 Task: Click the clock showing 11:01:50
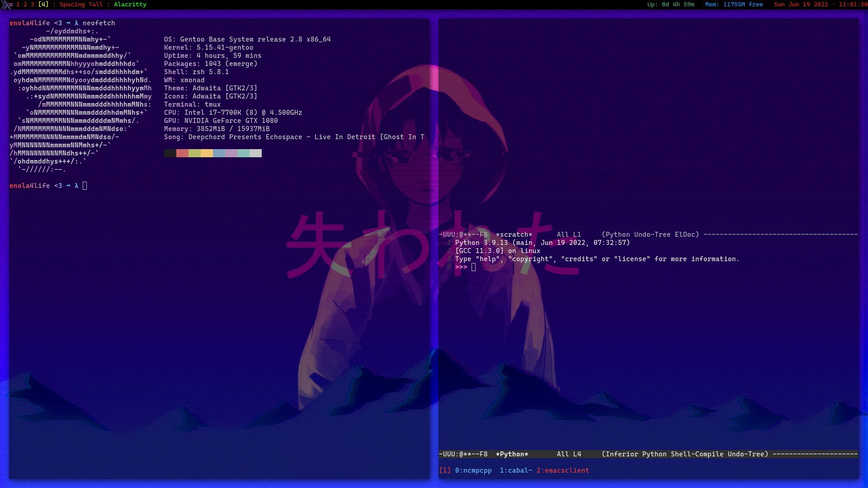[x=854, y=5]
